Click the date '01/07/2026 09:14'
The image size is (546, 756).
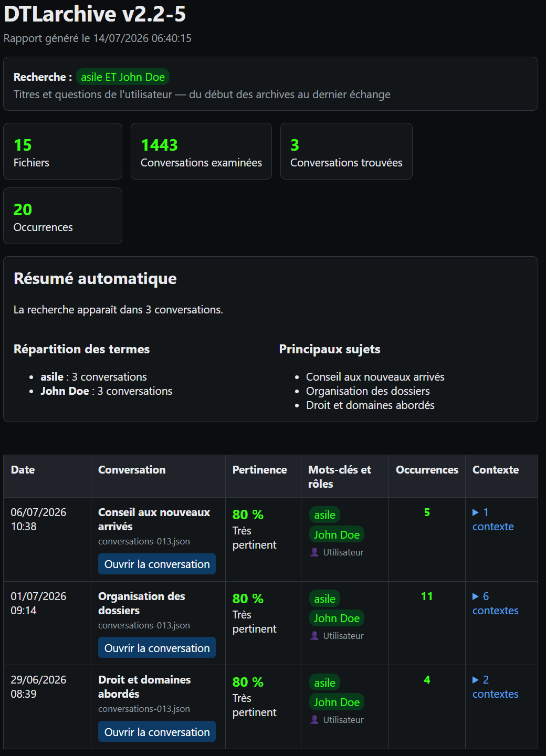(38, 603)
